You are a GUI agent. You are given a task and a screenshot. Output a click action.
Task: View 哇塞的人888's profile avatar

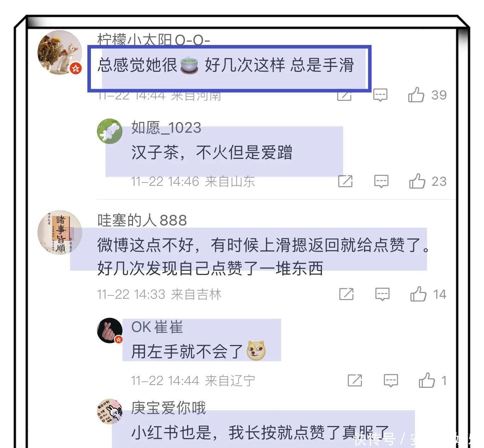coord(60,232)
